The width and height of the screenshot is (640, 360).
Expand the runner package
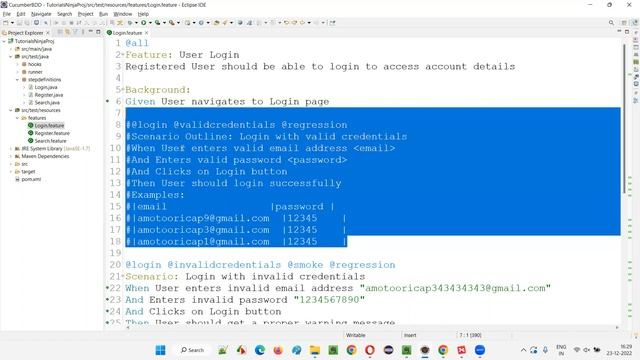[18, 72]
